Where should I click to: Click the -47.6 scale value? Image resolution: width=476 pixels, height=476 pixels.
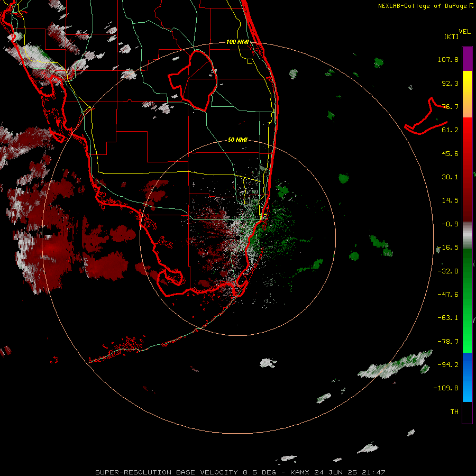pyautogui.click(x=448, y=295)
